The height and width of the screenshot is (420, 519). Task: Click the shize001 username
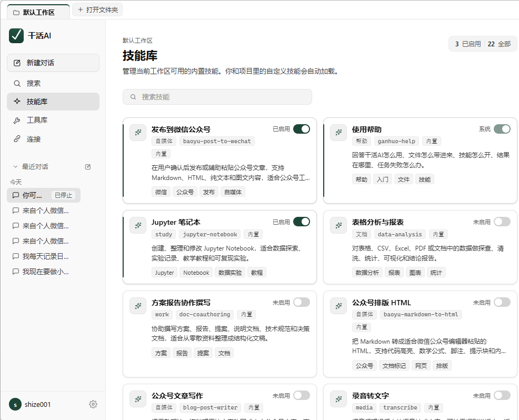tap(37, 404)
